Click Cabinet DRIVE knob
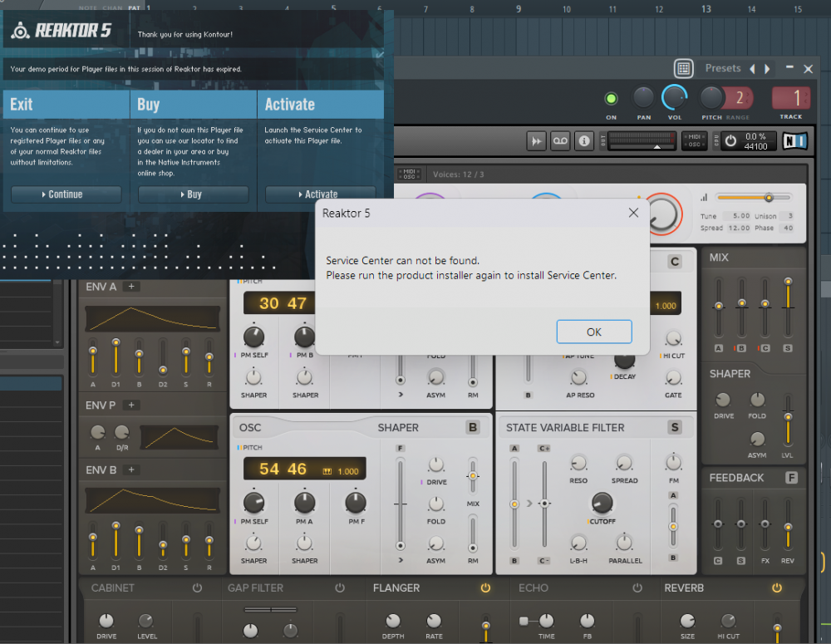 [x=106, y=620]
